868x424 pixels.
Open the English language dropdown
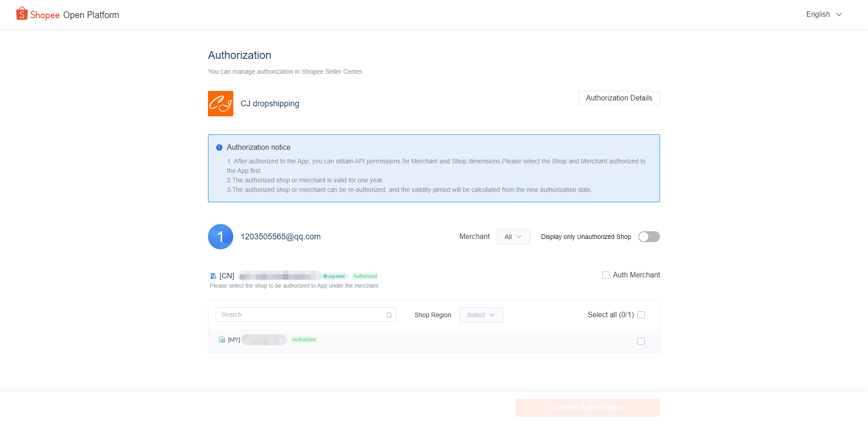pyautogui.click(x=824, y=14)
